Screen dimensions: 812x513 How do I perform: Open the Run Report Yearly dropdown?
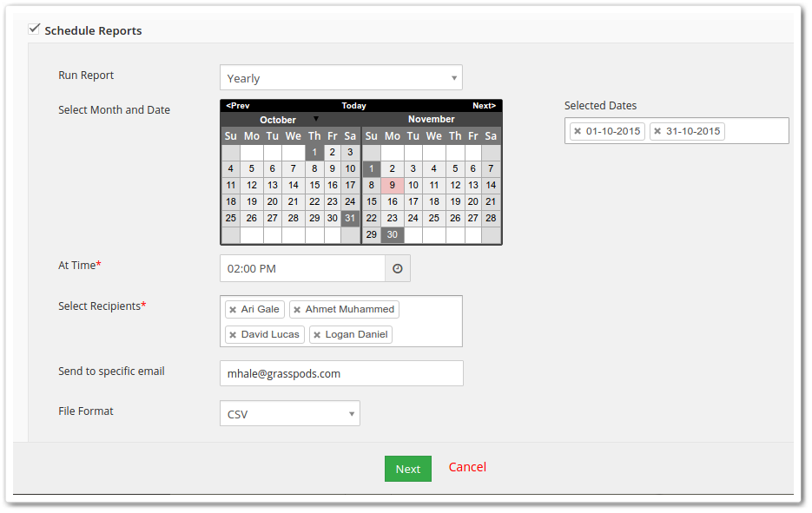pyautogui.click(x=340, y=77)
